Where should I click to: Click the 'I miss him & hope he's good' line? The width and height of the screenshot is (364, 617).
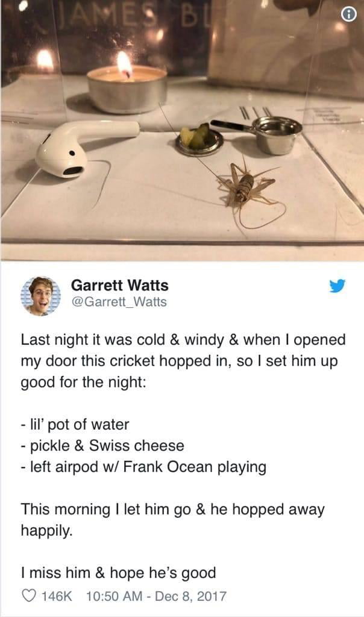pos(119,572)
